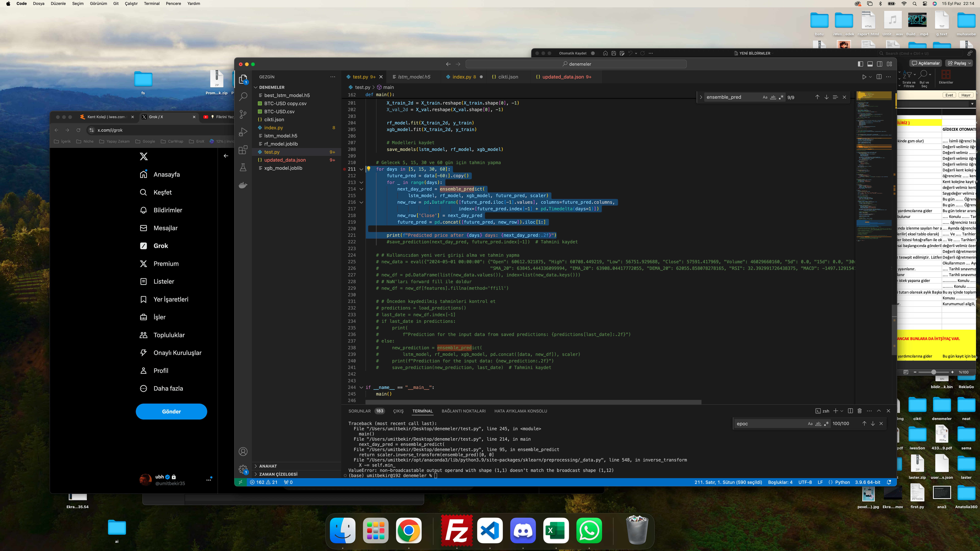Switch to index.py editor tab

[x=464, y=77]
